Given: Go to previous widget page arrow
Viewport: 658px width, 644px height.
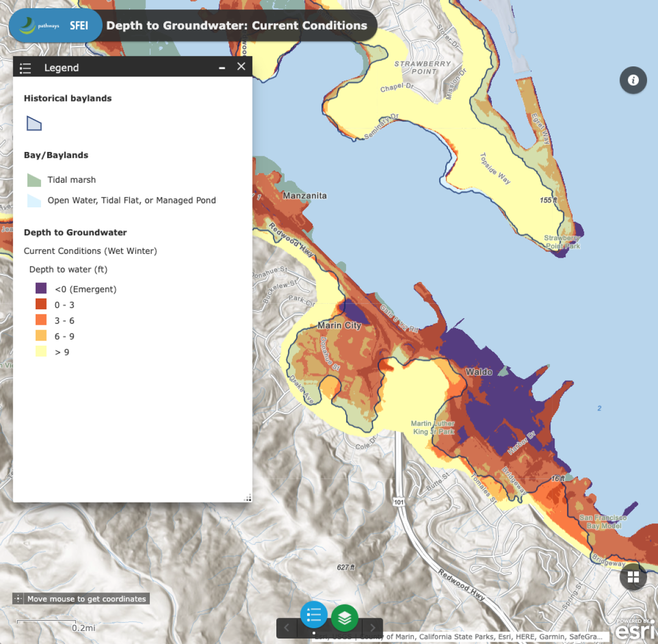Looking at the screenshot, I should pos(286,628).
